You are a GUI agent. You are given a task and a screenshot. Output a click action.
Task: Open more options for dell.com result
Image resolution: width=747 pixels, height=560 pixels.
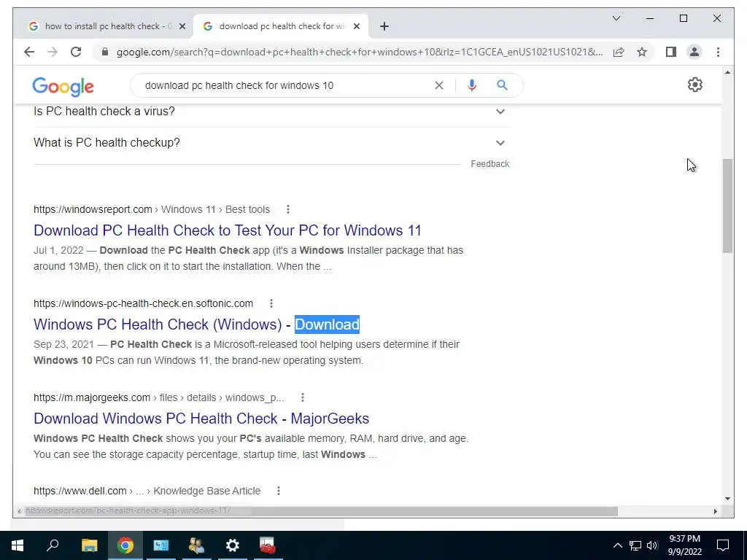point(279,491)
